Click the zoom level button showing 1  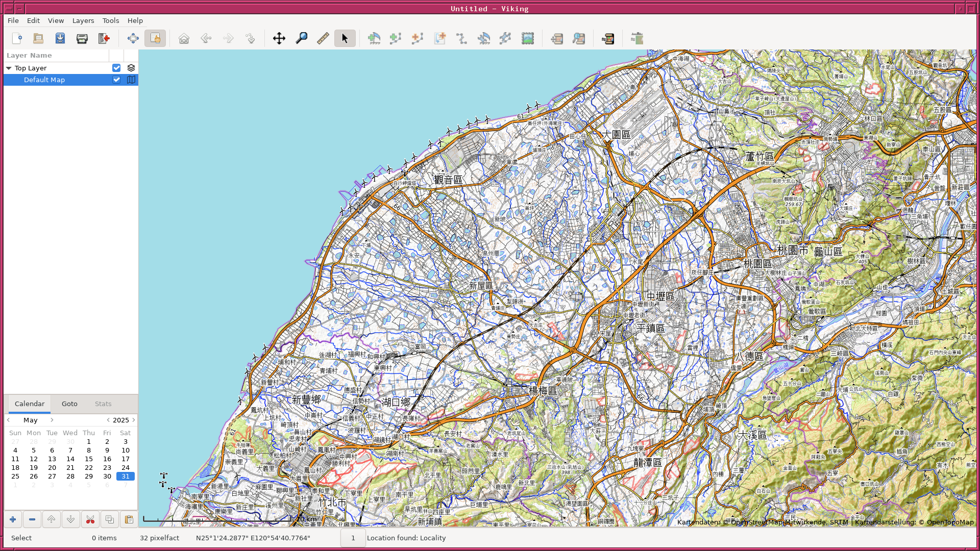(x=353, y=538)
